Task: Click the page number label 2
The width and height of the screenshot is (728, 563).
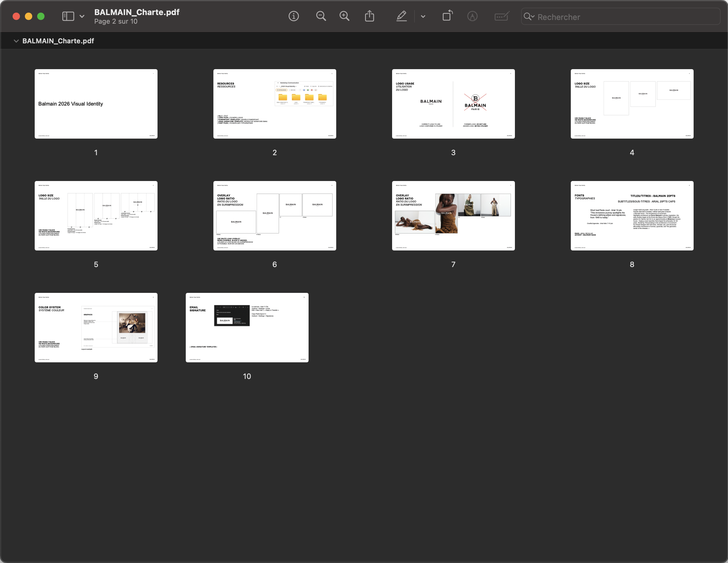Action: click(x=275, y=153)
